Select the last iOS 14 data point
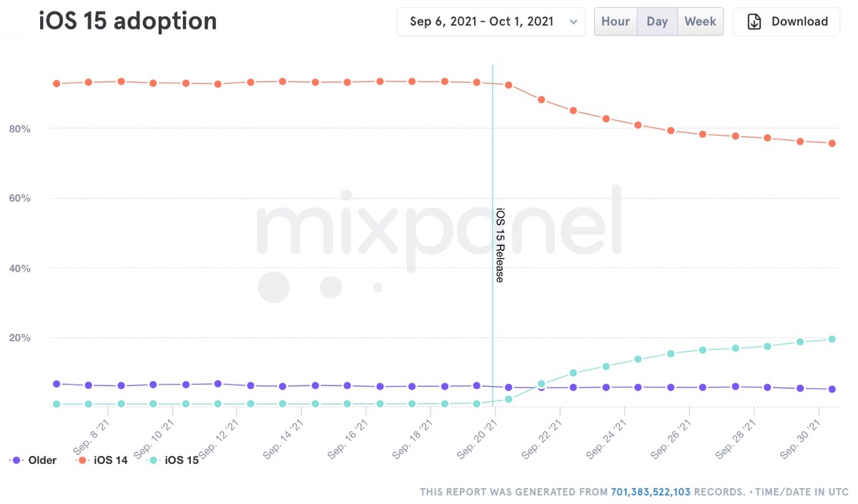Image resolution: width=858 pixels, height=504 pixels. pyautogui.click(x=832, y=143)
